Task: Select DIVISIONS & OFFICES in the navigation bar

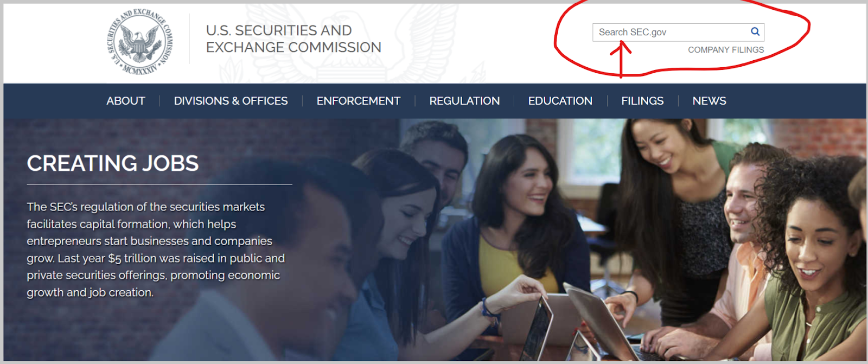Action: coord(231,101)
